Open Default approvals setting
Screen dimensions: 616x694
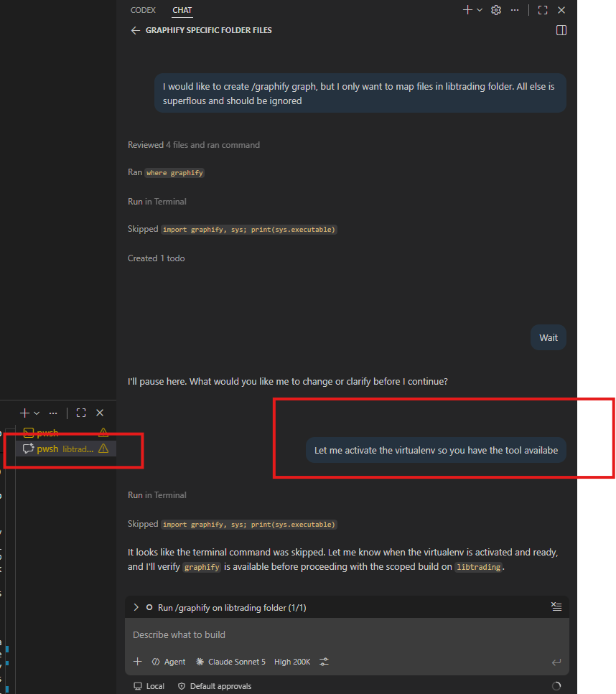point(215,686)
